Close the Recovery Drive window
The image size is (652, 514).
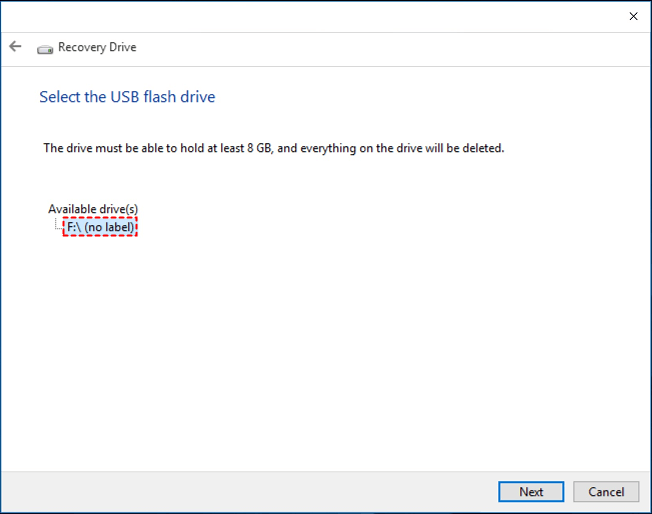click(633, 16)
